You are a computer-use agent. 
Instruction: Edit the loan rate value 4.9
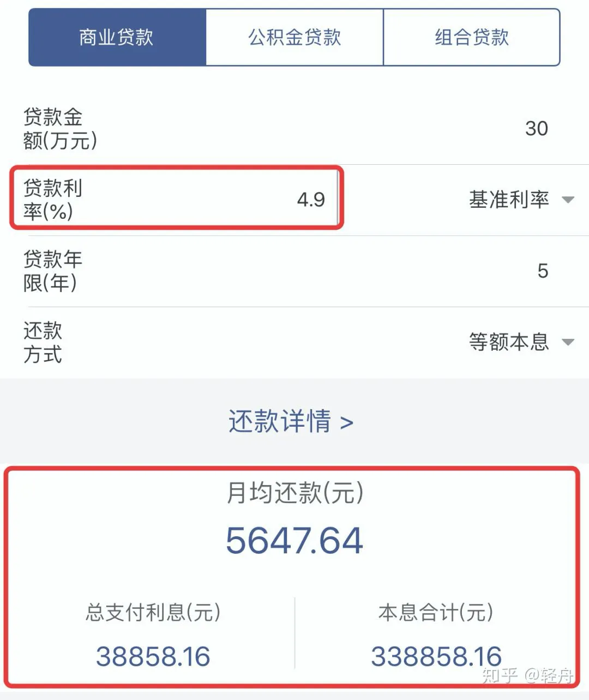click(311, 200)
